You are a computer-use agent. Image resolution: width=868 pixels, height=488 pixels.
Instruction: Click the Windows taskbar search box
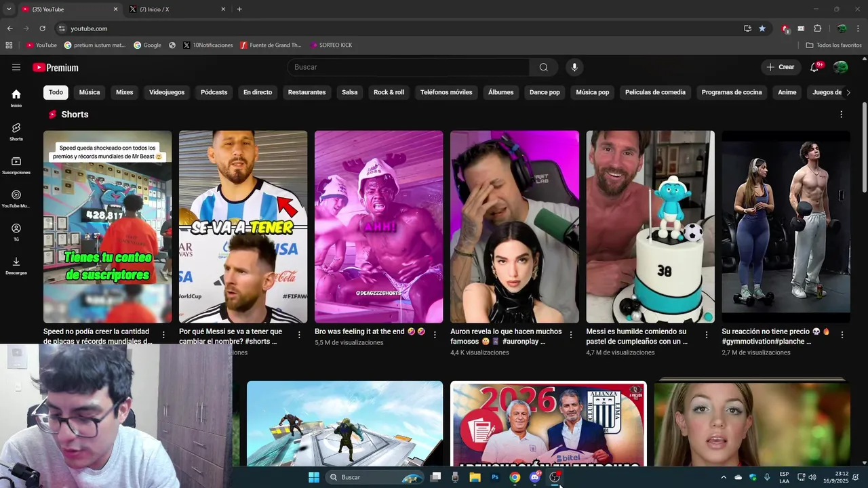(x=374, y=477)
